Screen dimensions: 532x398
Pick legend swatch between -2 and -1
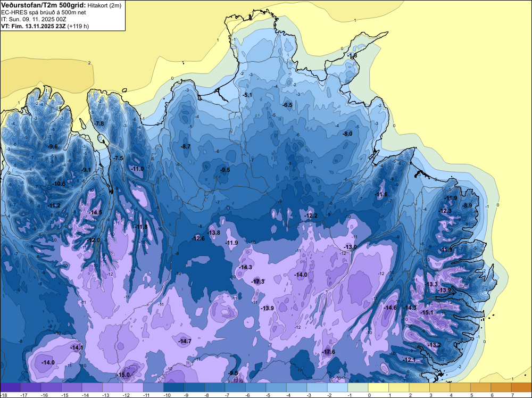coord(338,387)
